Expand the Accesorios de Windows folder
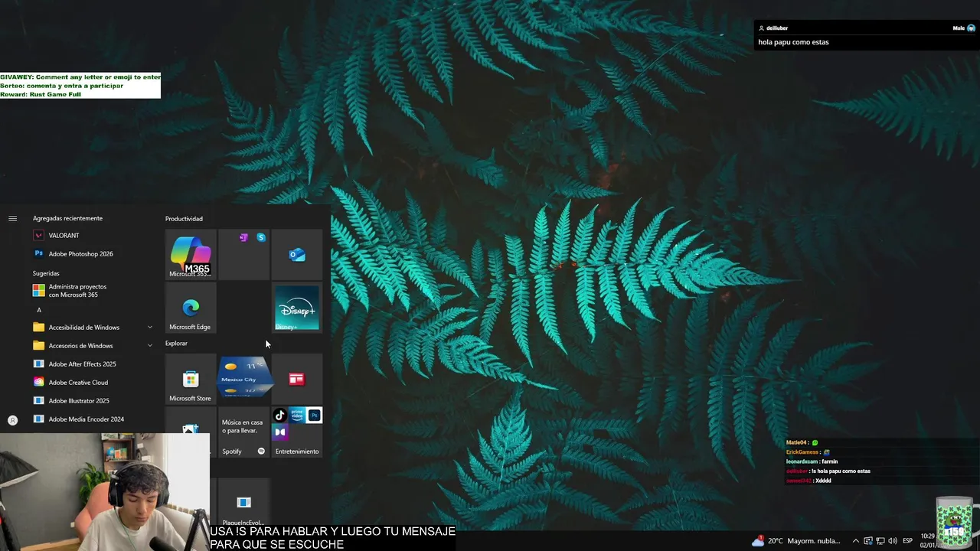 (92, 346)
